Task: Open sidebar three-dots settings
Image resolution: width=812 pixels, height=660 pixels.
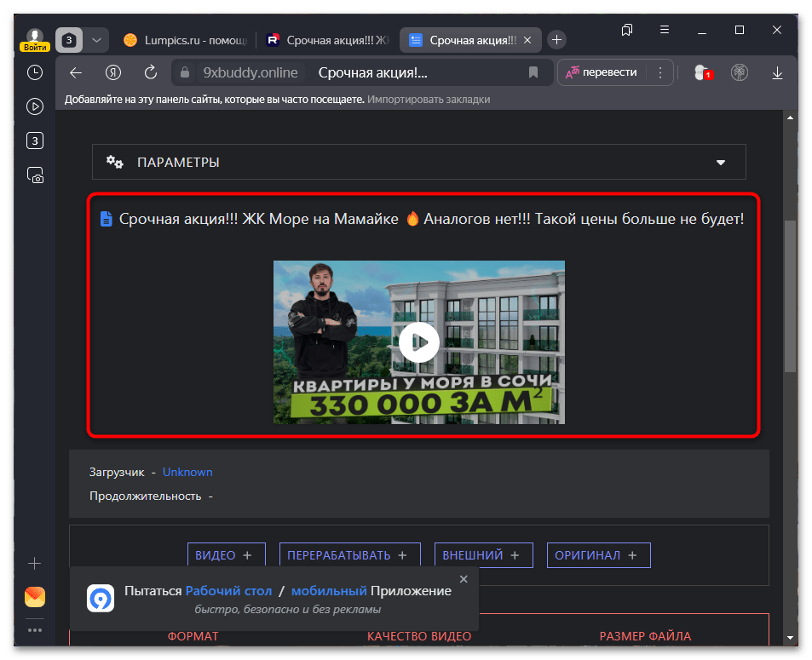Action: (35, 630)
